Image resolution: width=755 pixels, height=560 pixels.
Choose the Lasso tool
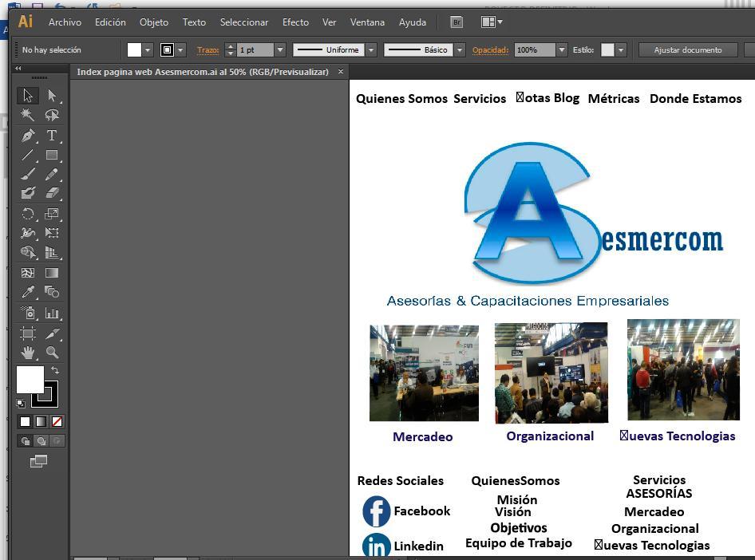(52, 115)
